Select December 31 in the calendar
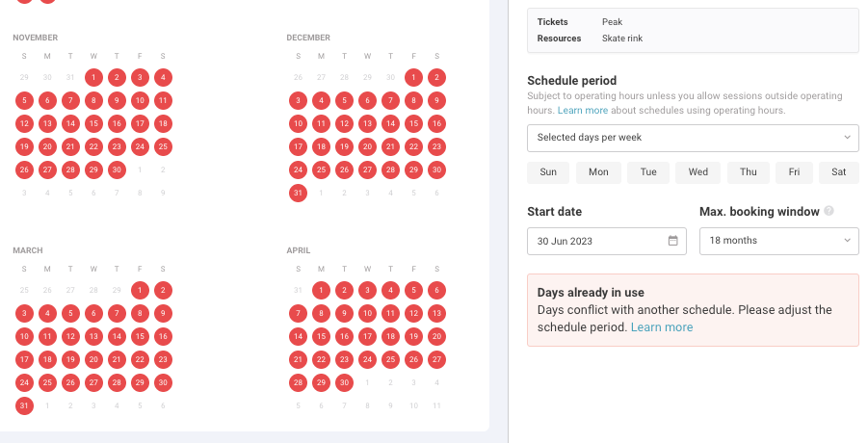The image size is (868, 443). coord(298,193)
